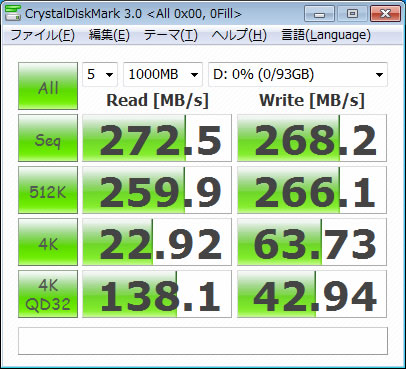Image resolution: width=406 pixels, height=369 pixels.
Task: Expand the drive selection dropdown D: 0%
Action: [298, 74]
